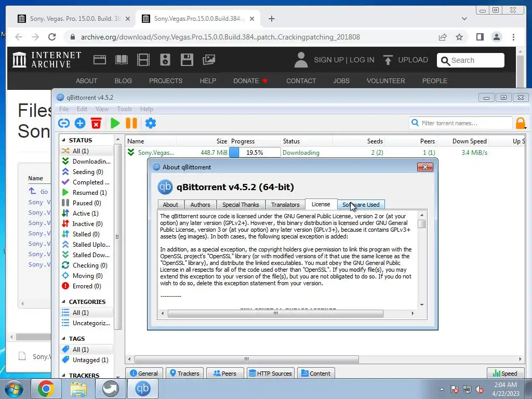Click the Internet Archive Search box

click(471, 60)
